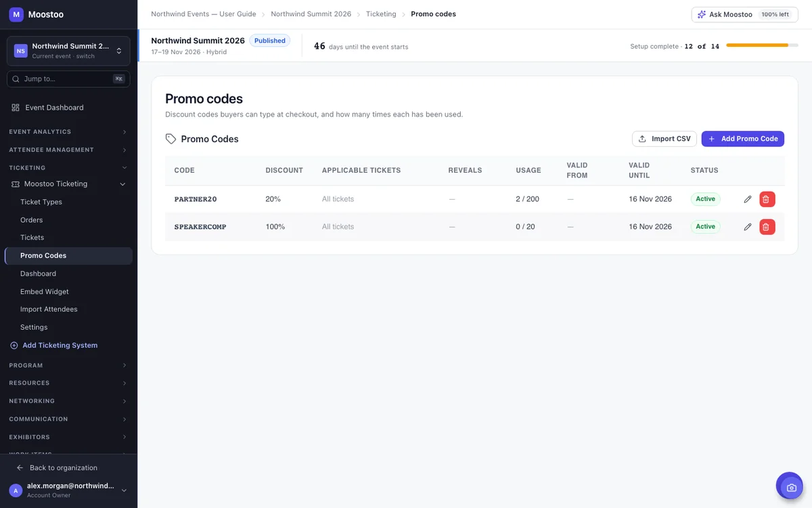Open the current event switcher dropdown
This screenshot has height=508, width=812.
[68, 51]
